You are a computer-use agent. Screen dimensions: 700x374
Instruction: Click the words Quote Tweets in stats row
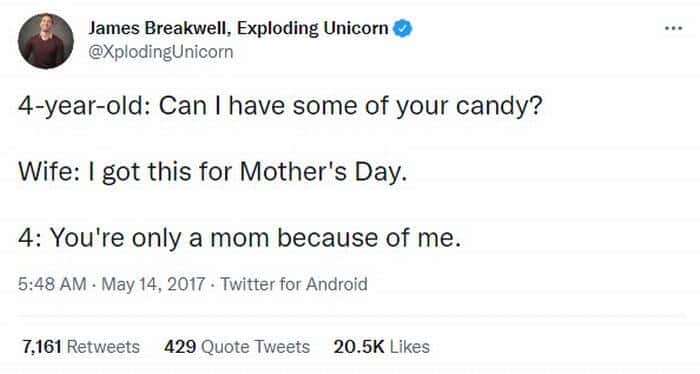coord(255,347)
